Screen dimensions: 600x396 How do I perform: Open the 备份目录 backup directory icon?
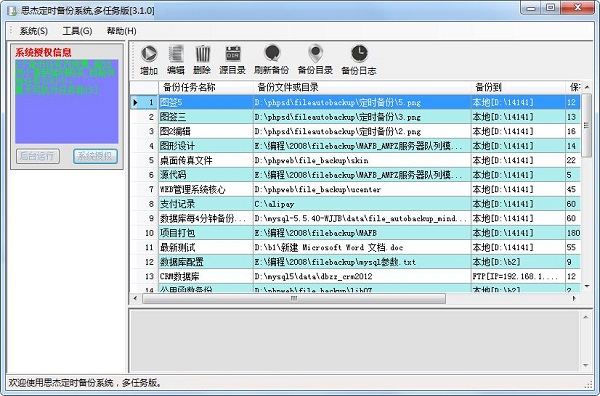(315, 54)
